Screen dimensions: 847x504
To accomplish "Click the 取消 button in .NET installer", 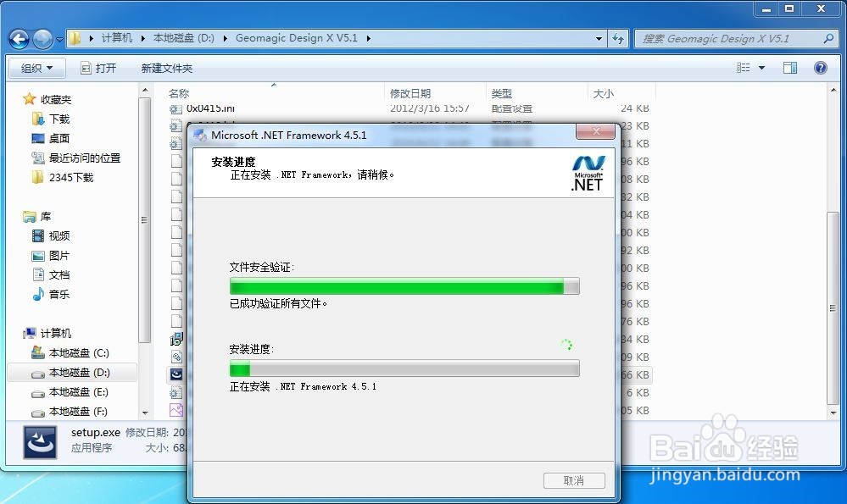I will pyautogui.click(x=574, y=480).
